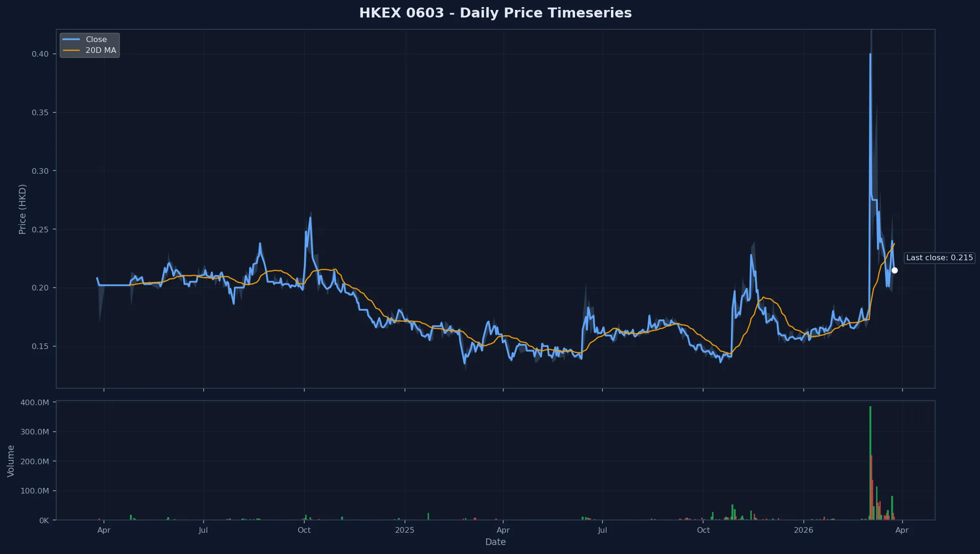
Task: Open the 2025 tick label on the date axis
Action: click(404, 530)
